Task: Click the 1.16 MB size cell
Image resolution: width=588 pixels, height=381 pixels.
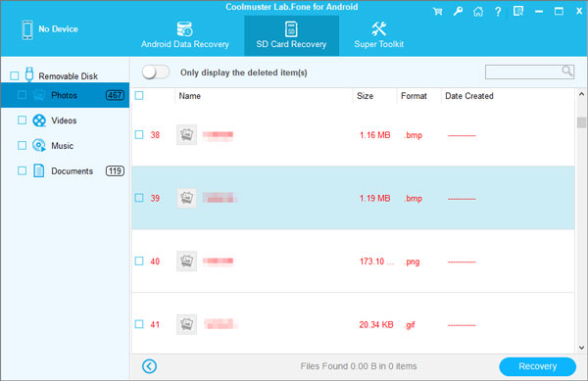Action: pyautogui.click(x=374, y=135)
